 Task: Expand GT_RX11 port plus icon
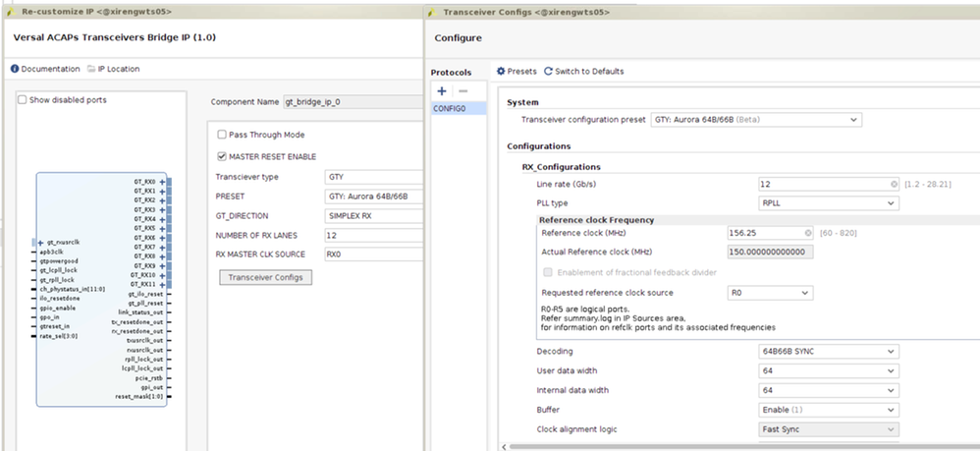pyautogui.click(x=162, y=285)
